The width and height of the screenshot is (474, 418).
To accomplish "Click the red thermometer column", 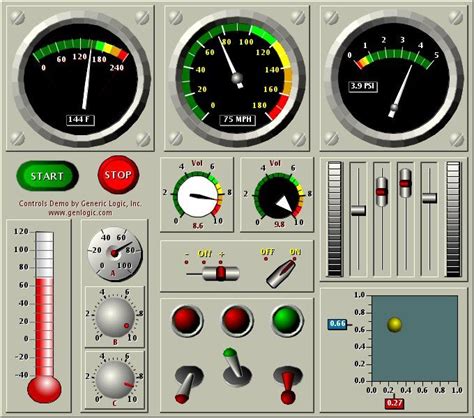I will pos(44,327).
